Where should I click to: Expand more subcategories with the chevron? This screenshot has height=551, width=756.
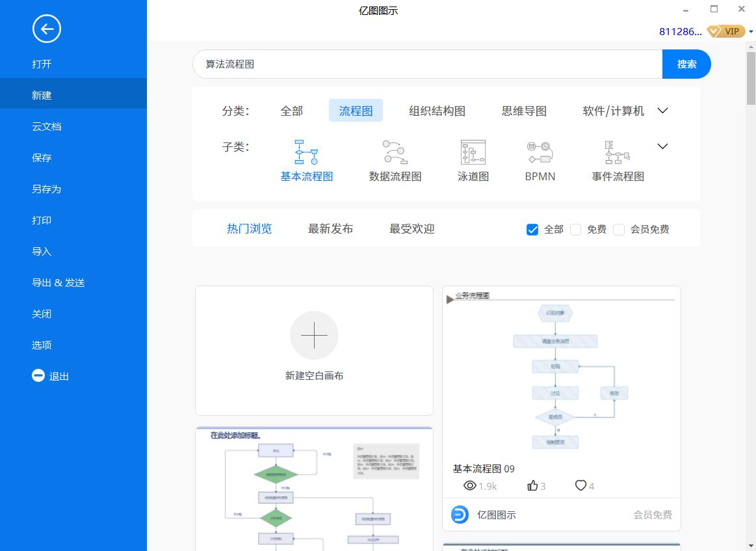click(x=662, y=146)
